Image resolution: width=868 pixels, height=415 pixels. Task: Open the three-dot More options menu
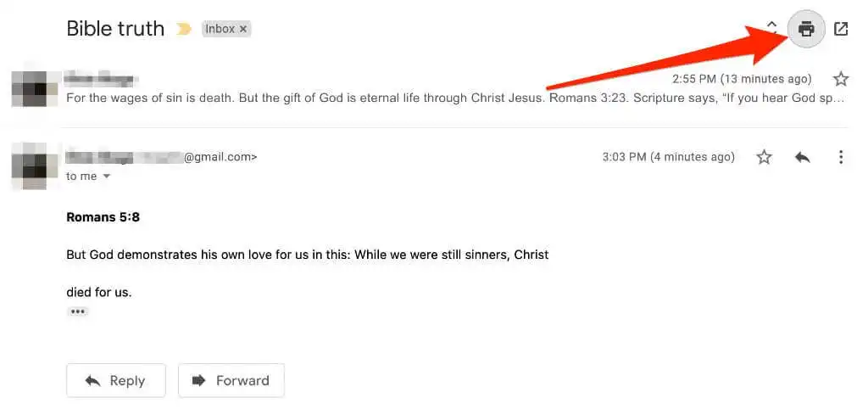(x=841, y=157)
